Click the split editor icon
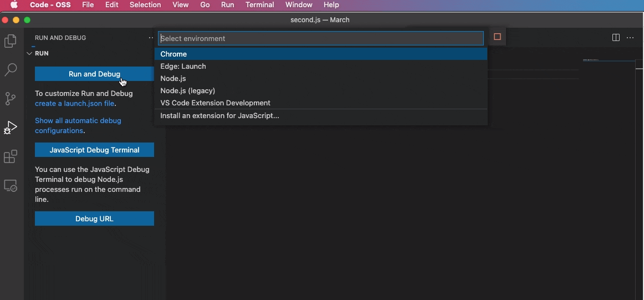The height and width of the screenshot is (300, 644). (616, 38)
